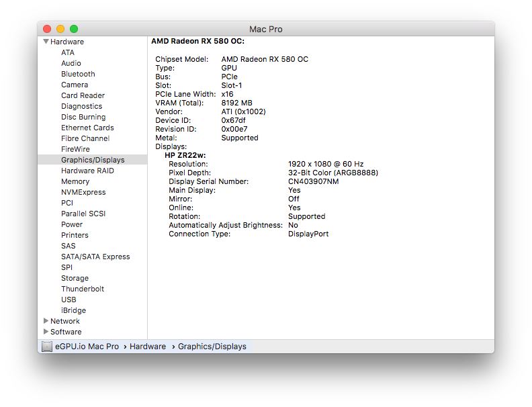Image resolution: width=532 pixels, height=407 pixels.
Task: Click the Device ID value 0x67df
Action: pos(233,120)
